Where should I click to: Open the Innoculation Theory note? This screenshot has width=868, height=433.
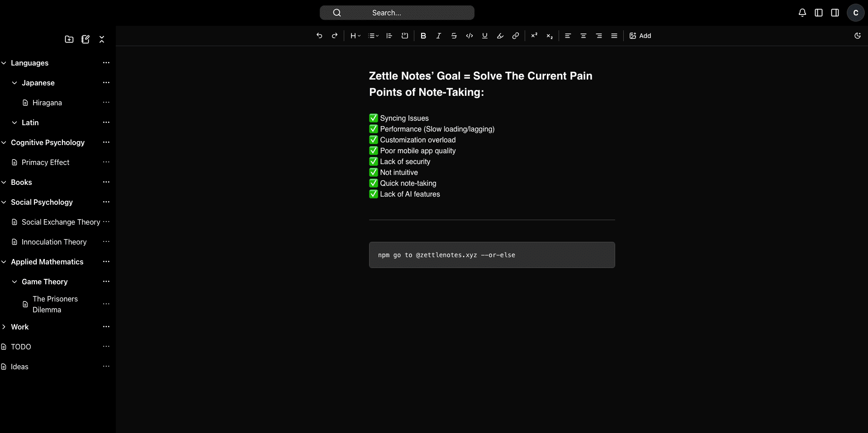(54, 242)
